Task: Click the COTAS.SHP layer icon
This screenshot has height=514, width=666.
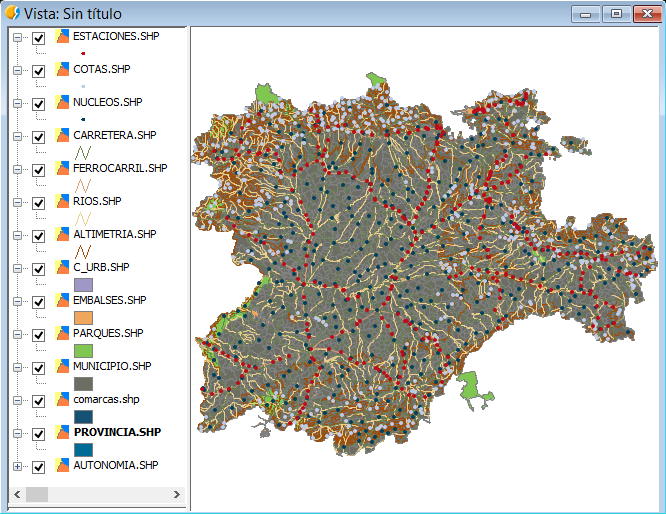Action: [63, 70]
